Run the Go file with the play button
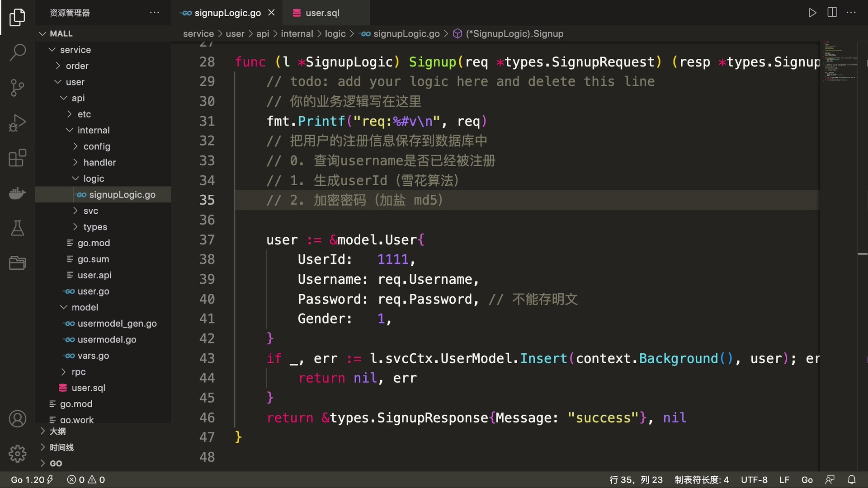868x488 pixels. coord(812,13)
